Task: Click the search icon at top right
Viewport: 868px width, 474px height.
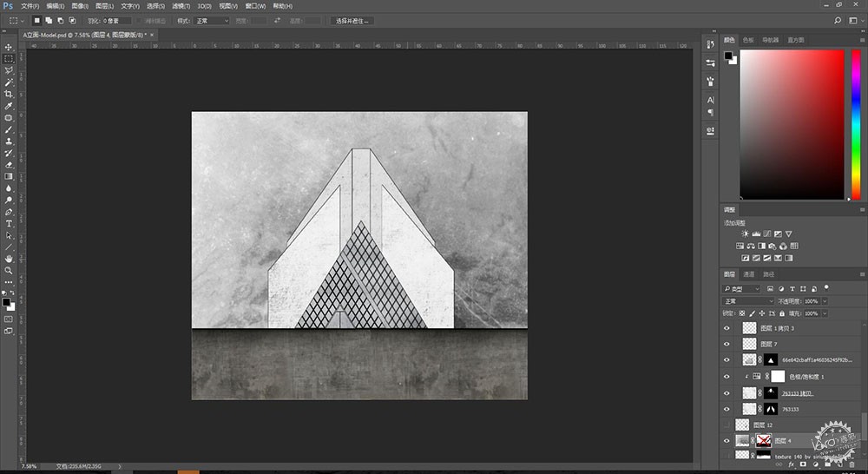Action: coord(838,21)
